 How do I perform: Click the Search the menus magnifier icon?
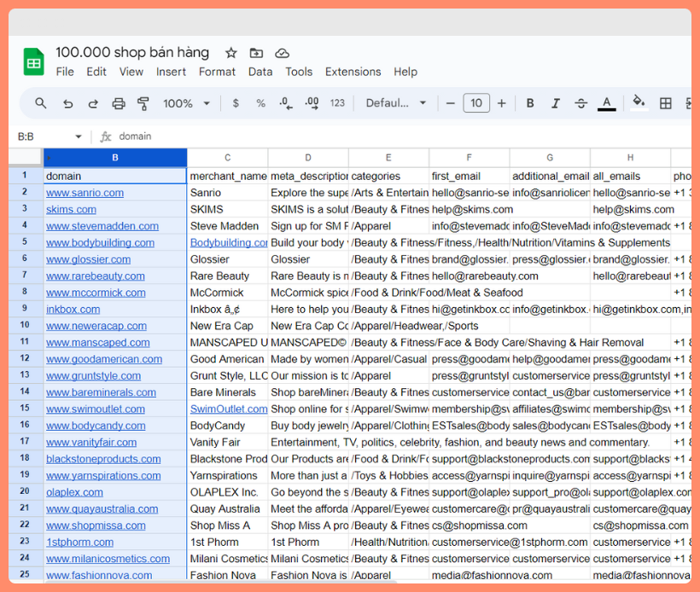41,103
